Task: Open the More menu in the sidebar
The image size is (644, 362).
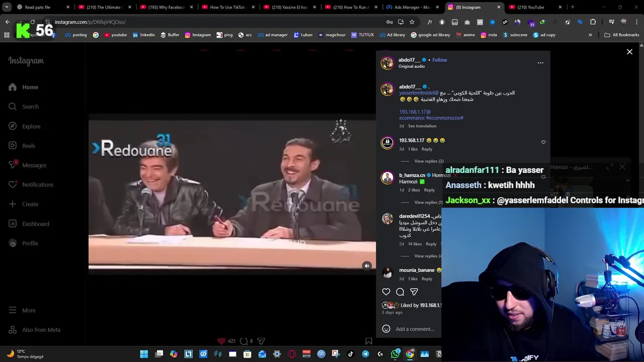Action: click(22, 310)
